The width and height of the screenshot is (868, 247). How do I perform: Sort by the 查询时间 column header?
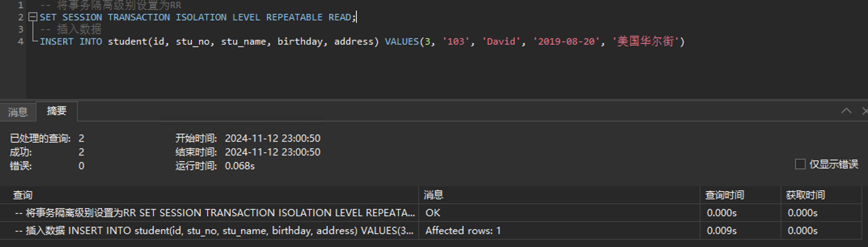724,195
